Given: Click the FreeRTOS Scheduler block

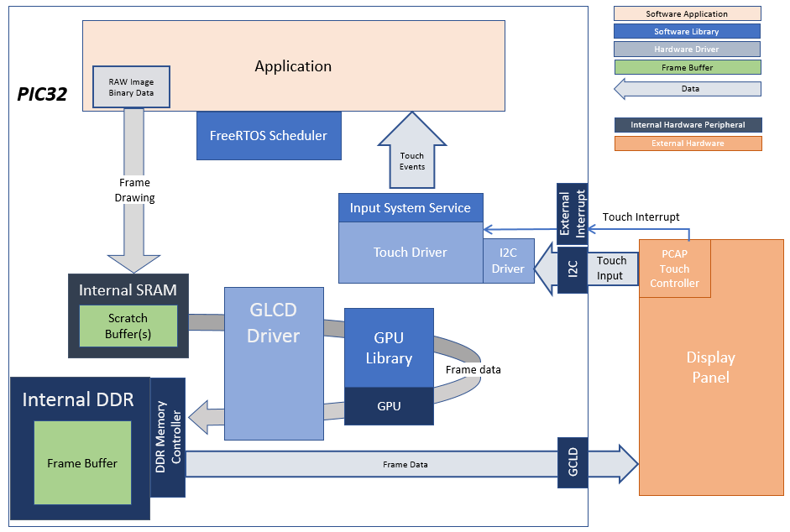Looking at the screenshot, I should [x=269, y=136].
